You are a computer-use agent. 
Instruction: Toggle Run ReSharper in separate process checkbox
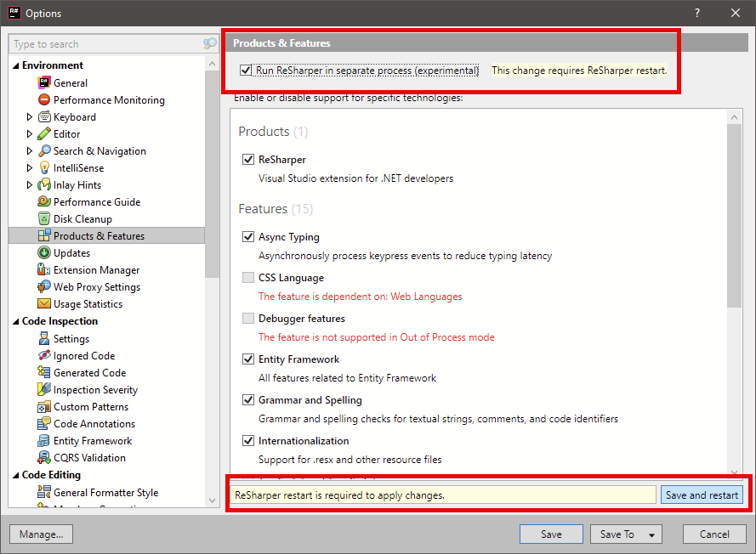pyautogui.click(x=246, y=71)
